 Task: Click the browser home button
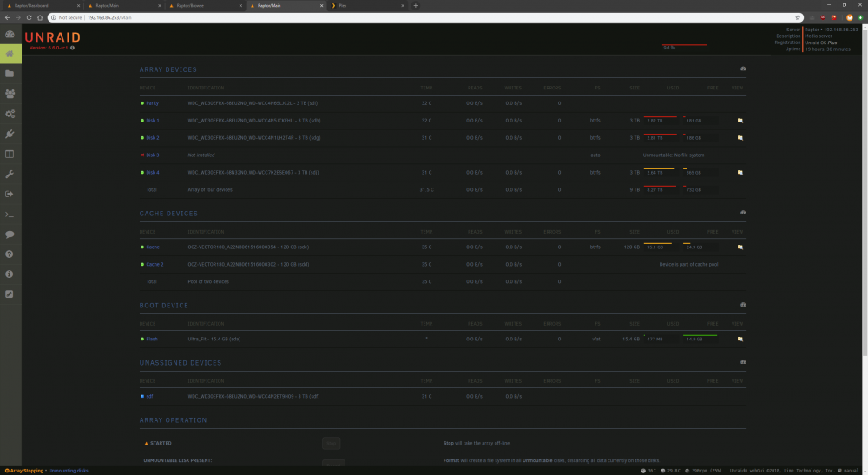40,17
